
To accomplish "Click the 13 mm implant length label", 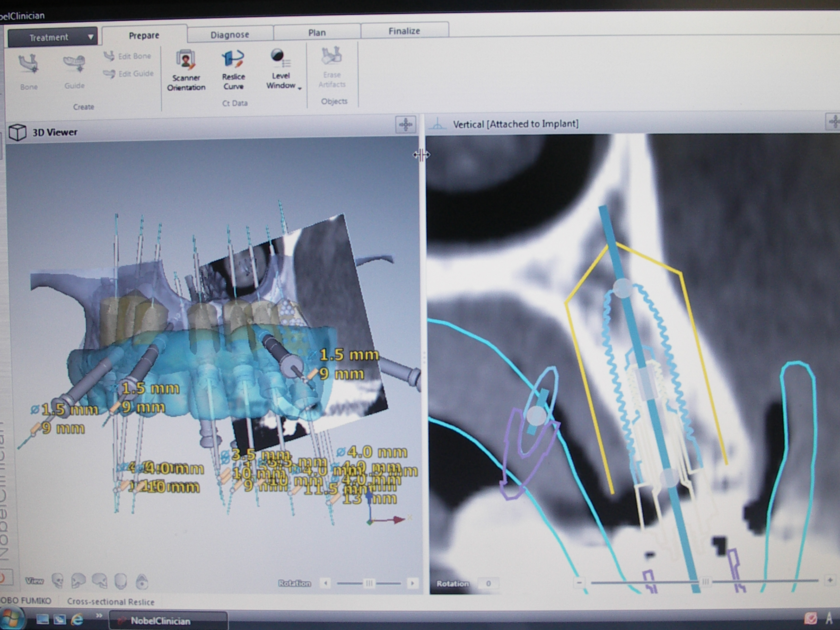I will click(x=369, y=498).
